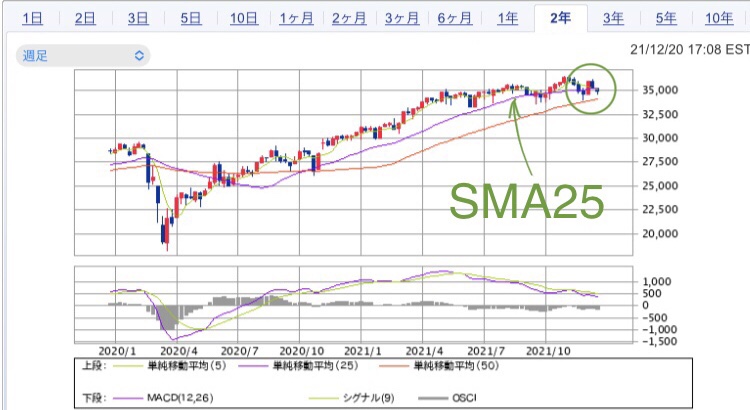Click the -1,500 MACD axis label
750x410 pixels.
[x=659, y=341]
